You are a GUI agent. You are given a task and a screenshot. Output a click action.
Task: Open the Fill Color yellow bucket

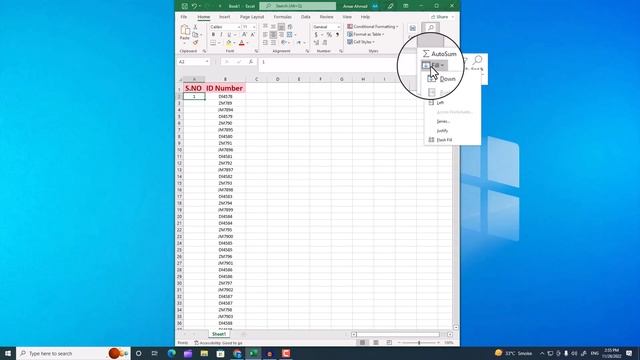coord(229,42)
